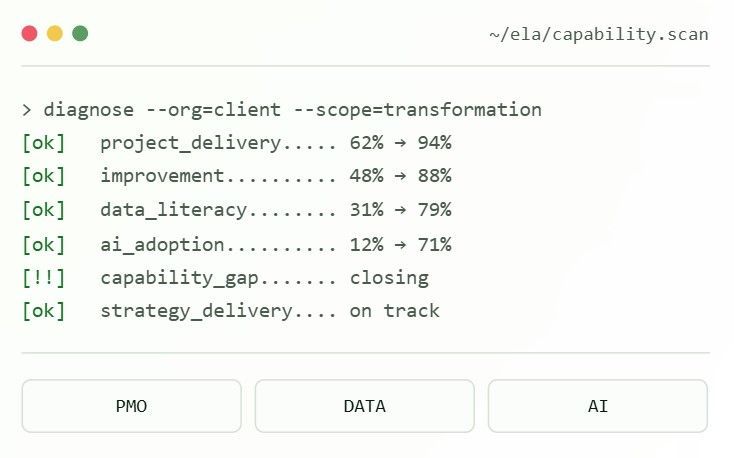Screen dimensions: 734x458
Task: Click the [ok] status beside ai_adoption
Action: tap(44, 244)
